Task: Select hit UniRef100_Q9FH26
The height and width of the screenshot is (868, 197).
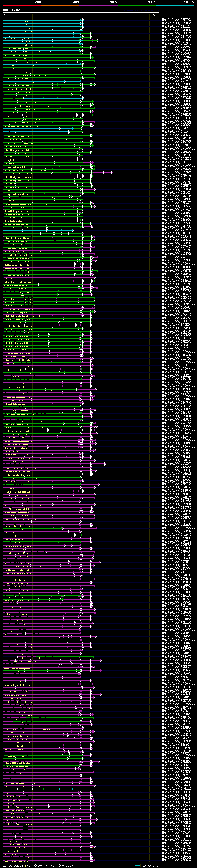Action: [x=177, y=186]
